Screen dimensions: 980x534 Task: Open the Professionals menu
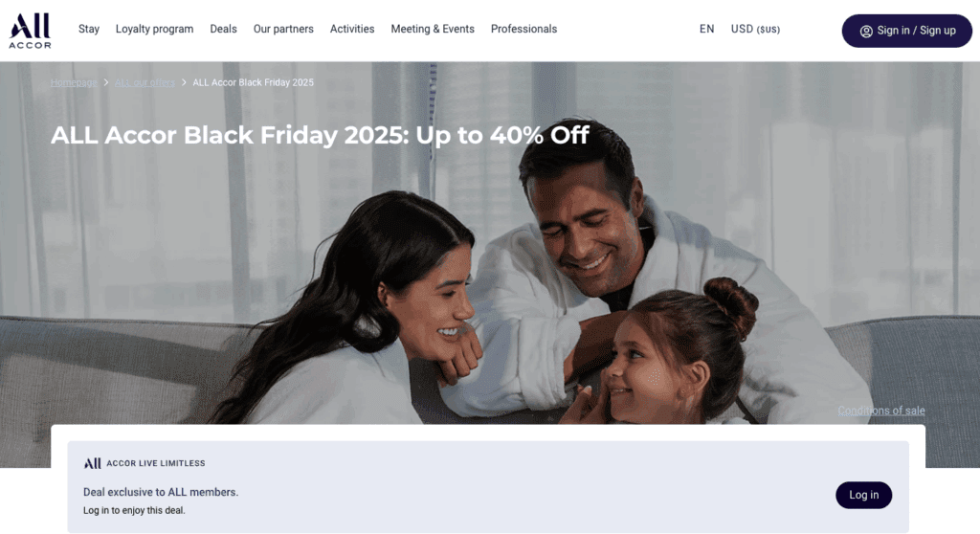click(523, 30)
